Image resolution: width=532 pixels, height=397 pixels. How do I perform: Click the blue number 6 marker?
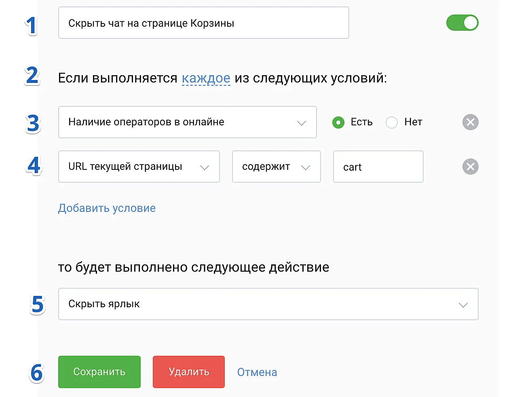[37, 373]
